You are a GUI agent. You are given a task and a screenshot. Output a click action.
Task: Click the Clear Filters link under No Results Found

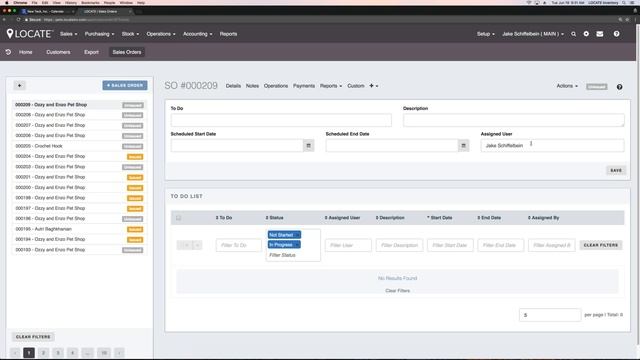tap(397, 291)
